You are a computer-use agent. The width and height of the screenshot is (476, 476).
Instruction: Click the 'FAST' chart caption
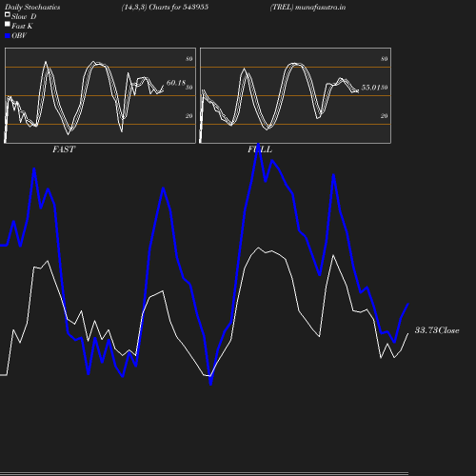pyautogui.click(x=64, y=149)
